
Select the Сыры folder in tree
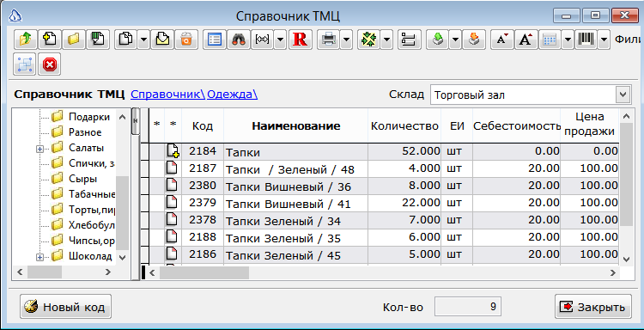pyautogui.click(x=83, y=179)
